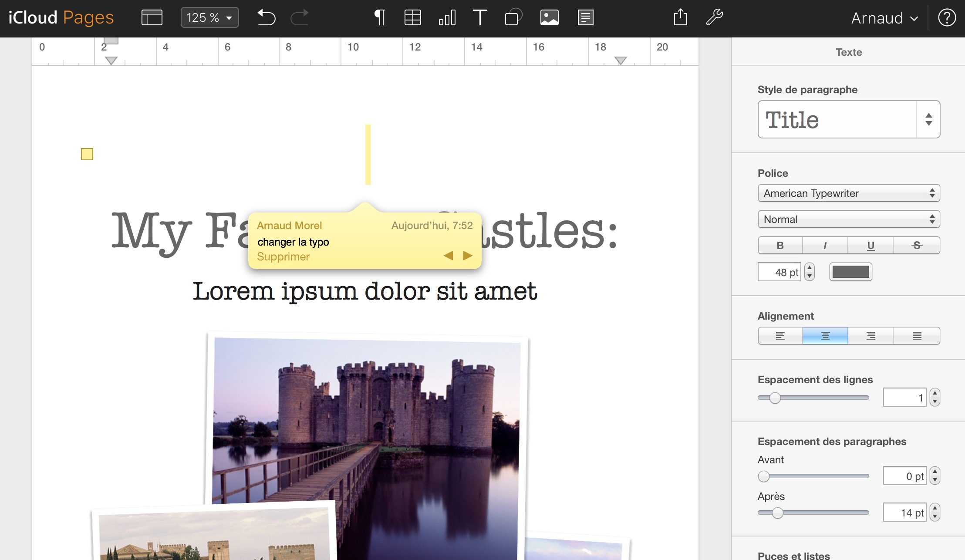Click the yellow comment marker in the margin
This screenshot has width=965, height=560.
[x=87, y=154]
